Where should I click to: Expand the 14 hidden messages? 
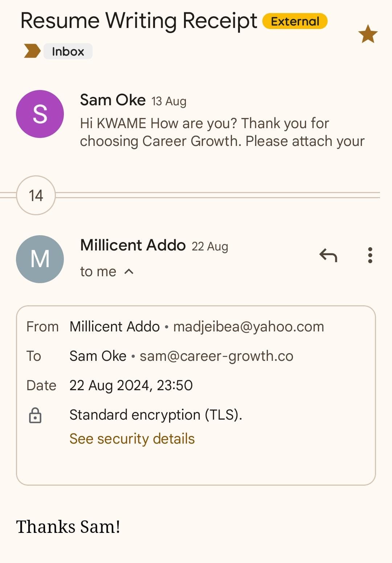[36, 195]
